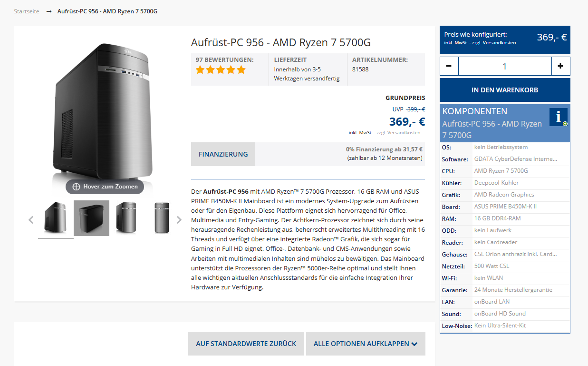Click the Artikelnummer 81588 text

pyautogui.click(x=360, y=69)
